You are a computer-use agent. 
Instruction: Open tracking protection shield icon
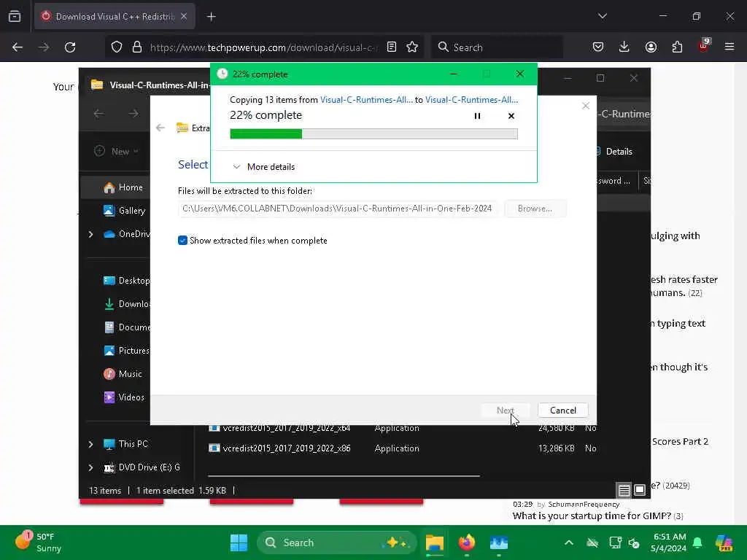(117, 47)
